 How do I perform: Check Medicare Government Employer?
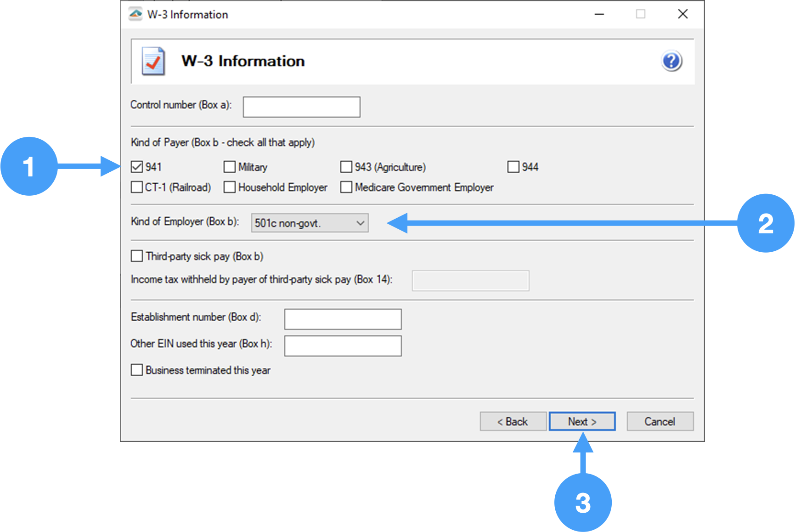(x=346, y=187)
